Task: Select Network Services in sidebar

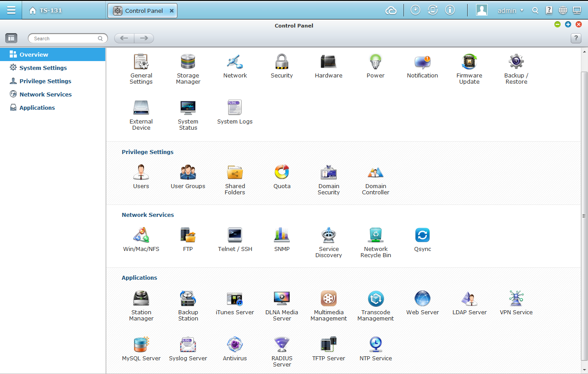Action: [x=45, y=94]
